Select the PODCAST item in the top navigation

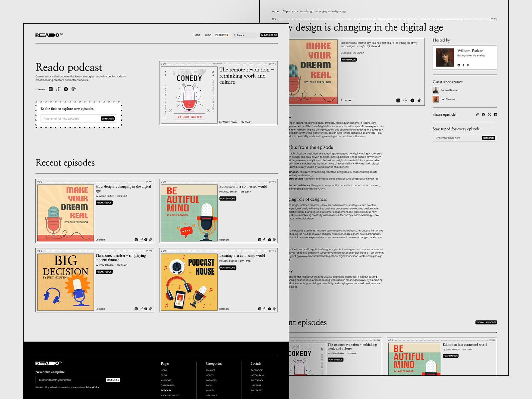coord(220,35)
